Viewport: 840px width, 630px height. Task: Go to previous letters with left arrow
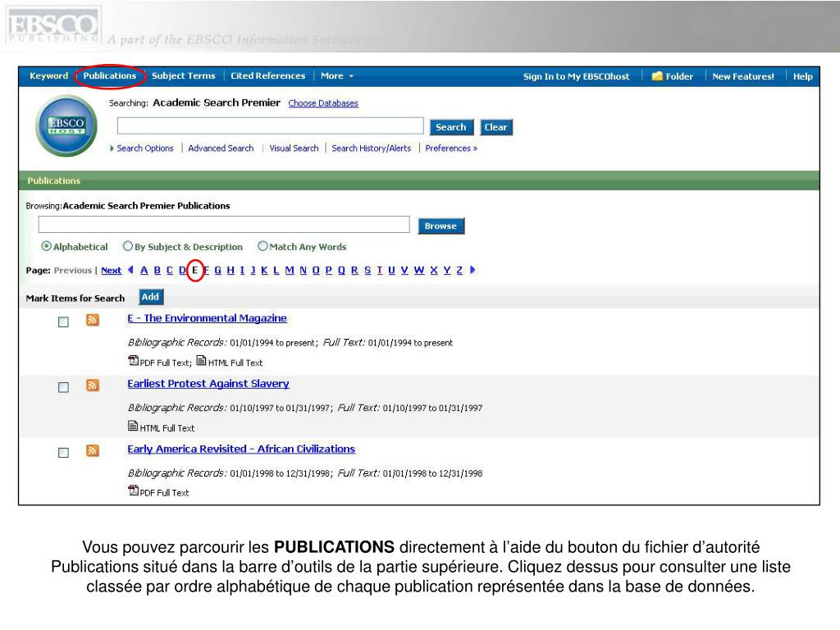point(130,270)
